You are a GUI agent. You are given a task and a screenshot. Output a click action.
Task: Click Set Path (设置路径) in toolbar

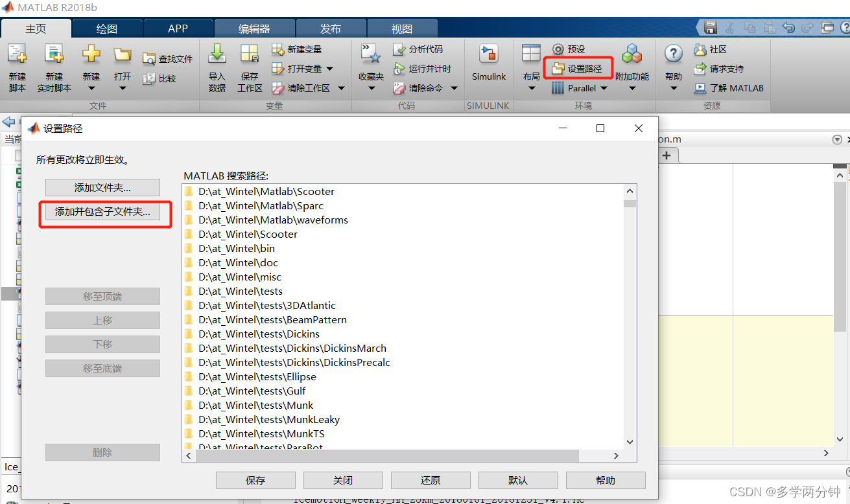click(x=577, y=69)
